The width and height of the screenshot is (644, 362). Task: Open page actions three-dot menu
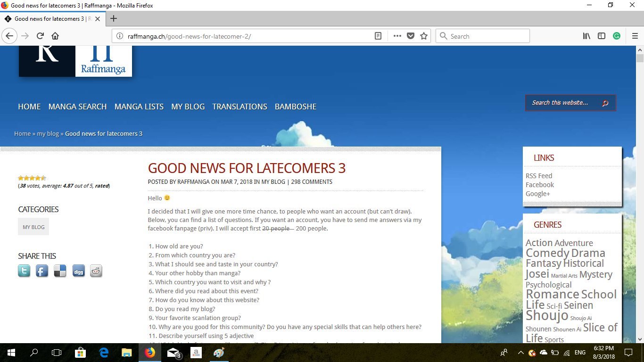pyautogui.click(x=397, y=36)
